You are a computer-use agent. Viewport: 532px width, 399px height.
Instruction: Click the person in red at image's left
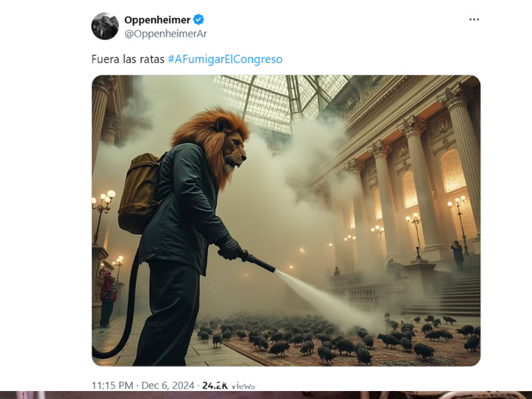pyautogui.click(x=107, y=299)
